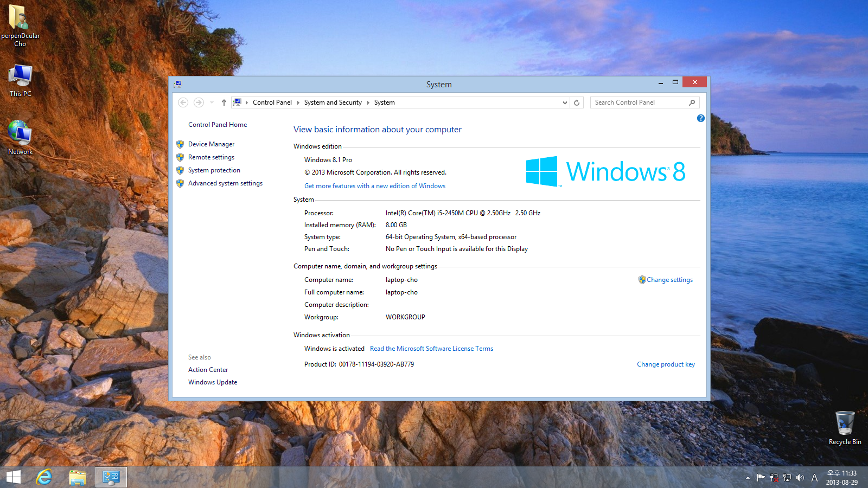
Task: Refresh the System page
Action: (x=577, y=102)
